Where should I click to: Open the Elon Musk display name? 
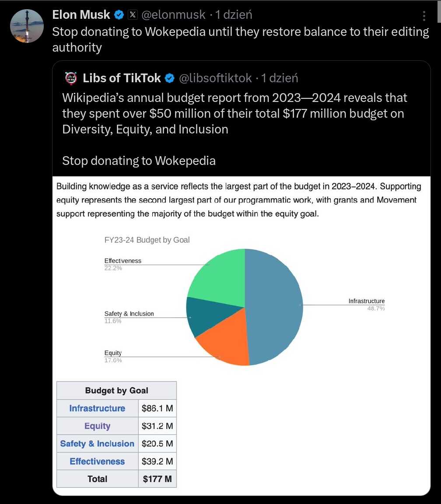81,15
